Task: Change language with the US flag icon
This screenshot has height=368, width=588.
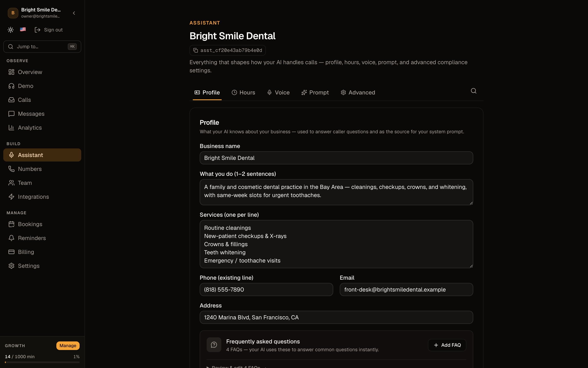Action: [23, 29]
